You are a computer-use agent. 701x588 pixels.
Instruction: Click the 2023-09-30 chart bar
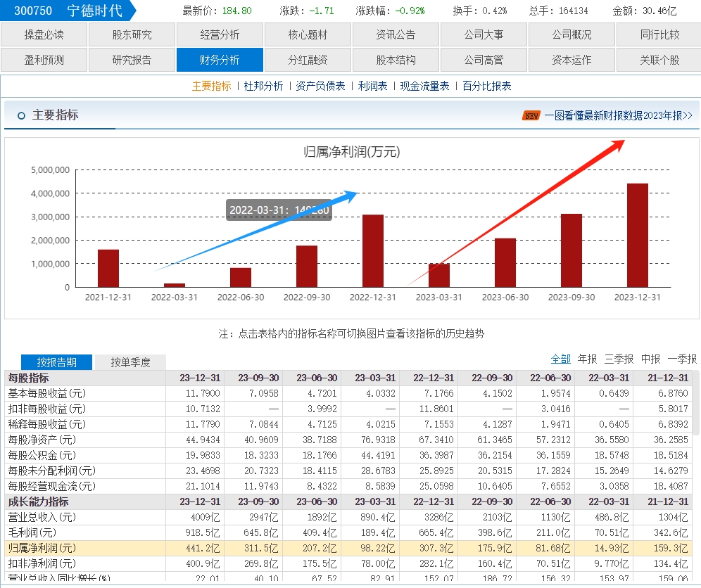(x=571, y=250)
